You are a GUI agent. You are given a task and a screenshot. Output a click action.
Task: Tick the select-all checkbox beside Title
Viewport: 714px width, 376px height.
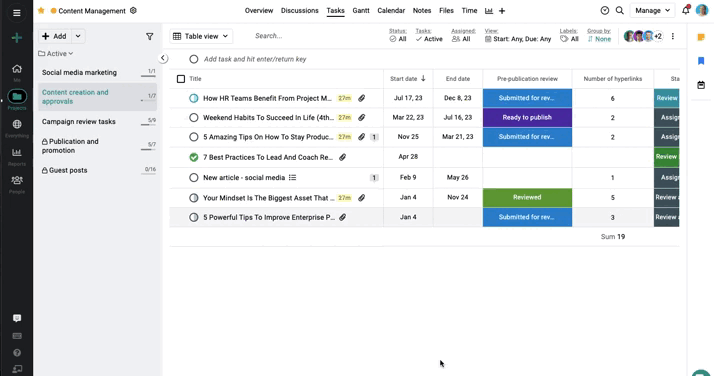point(181,79)
